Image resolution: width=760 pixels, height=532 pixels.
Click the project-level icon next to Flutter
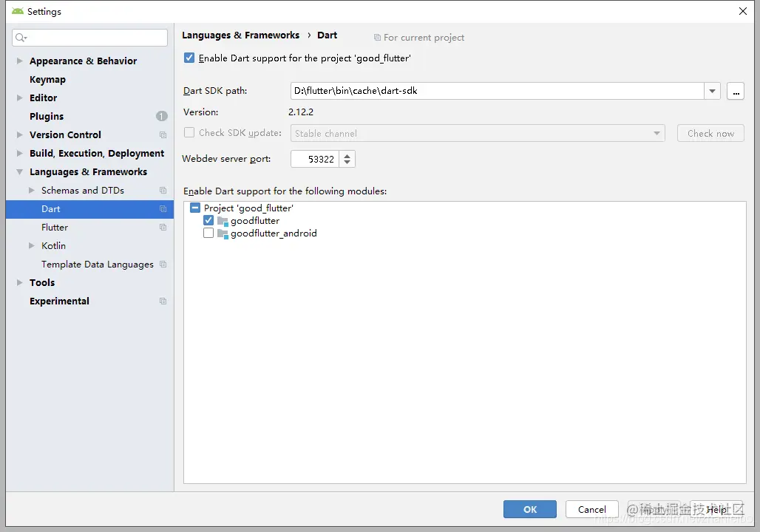pyautogui.click(x=163, y=228)
